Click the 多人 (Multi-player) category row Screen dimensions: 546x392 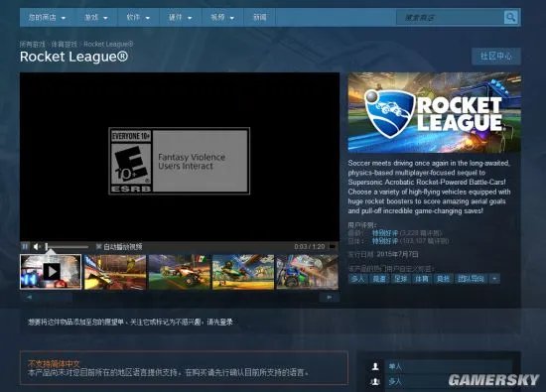449,381
